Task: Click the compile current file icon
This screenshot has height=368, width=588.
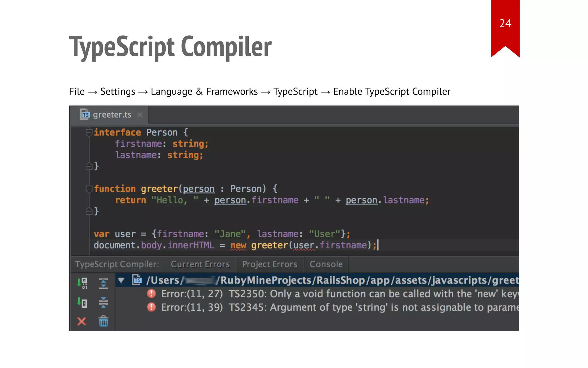Action: pyautogui.click(x=82, y=302)
